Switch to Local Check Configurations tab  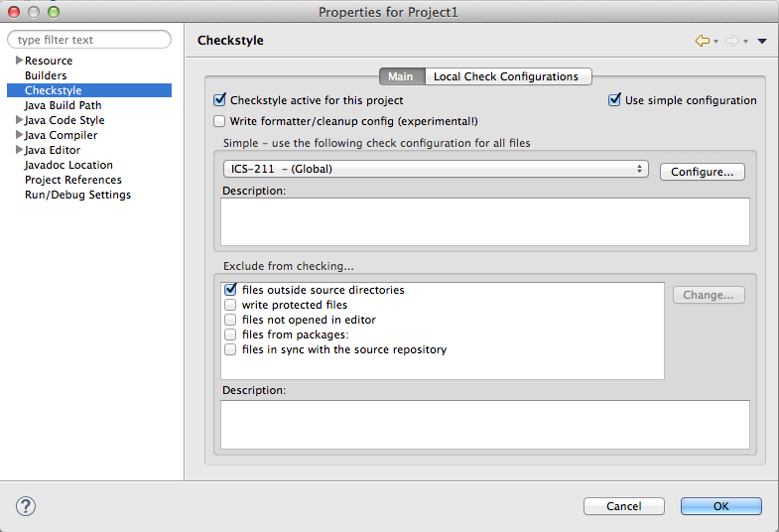click(x=506, y=76)
